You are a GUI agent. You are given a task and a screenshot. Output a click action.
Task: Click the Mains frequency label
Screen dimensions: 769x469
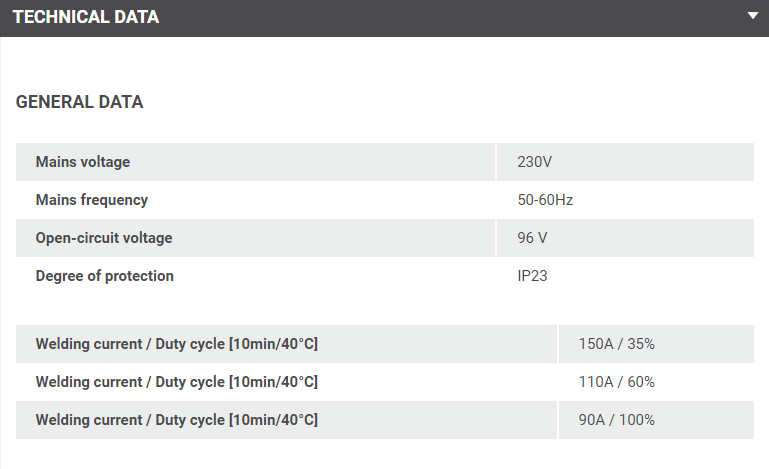(x=92, y=200)
